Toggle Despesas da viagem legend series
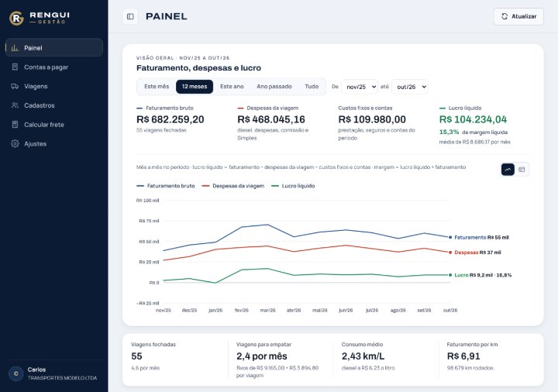 (x=233, y=186)
